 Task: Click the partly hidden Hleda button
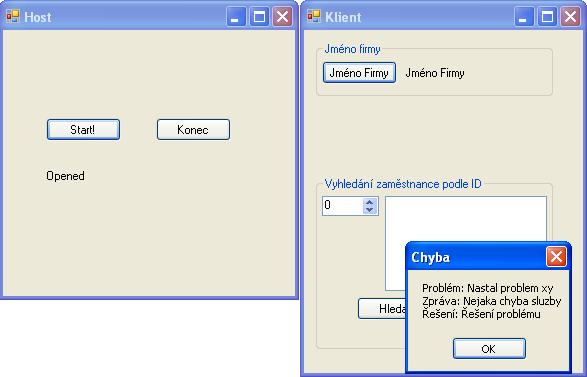click(x=382, y=308)
